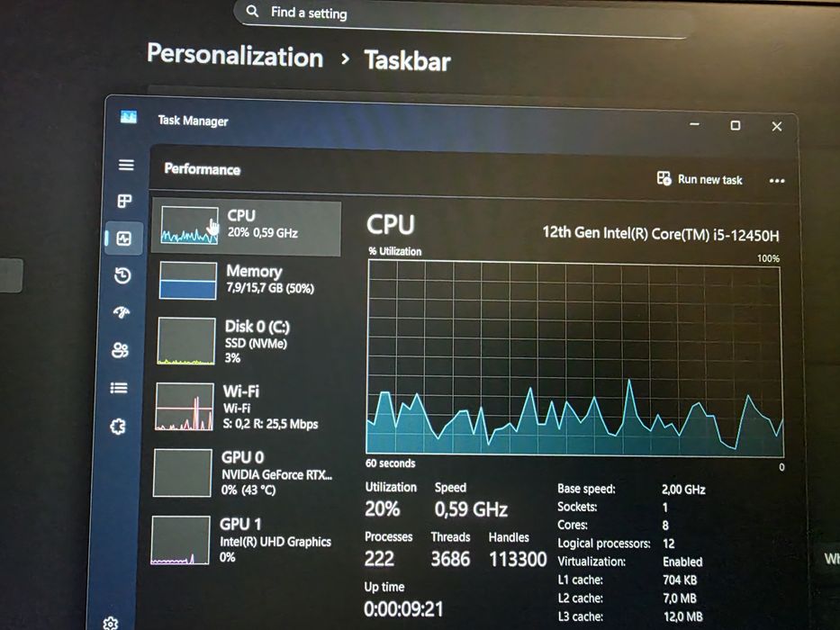Click the Handles count 113300

coord(518,560)
